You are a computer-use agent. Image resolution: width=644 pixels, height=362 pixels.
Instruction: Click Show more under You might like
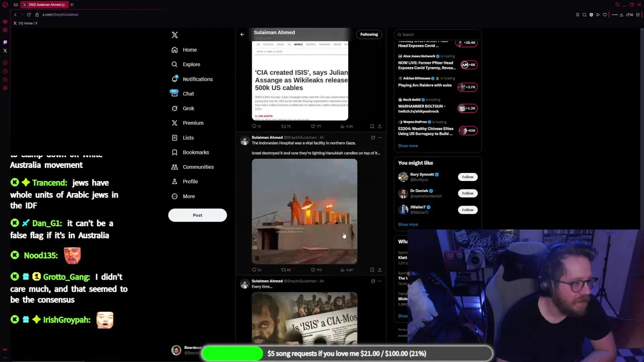(x=408, y=225)
